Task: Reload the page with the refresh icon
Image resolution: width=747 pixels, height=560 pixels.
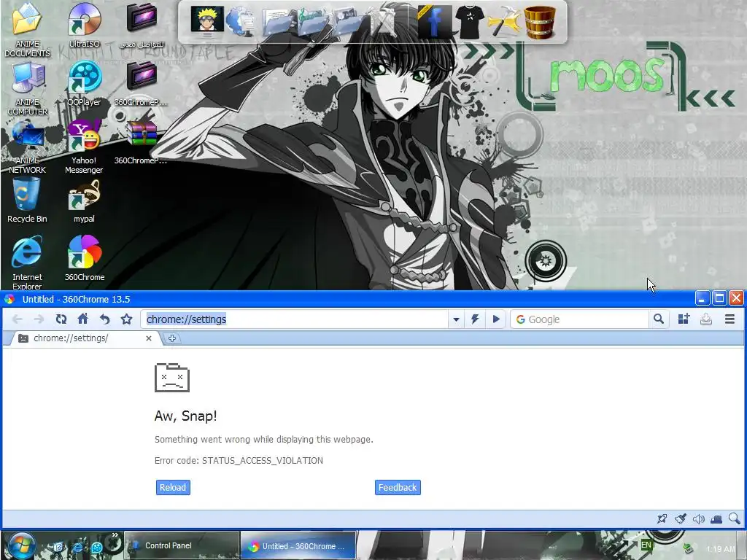Action: point(61,319)
